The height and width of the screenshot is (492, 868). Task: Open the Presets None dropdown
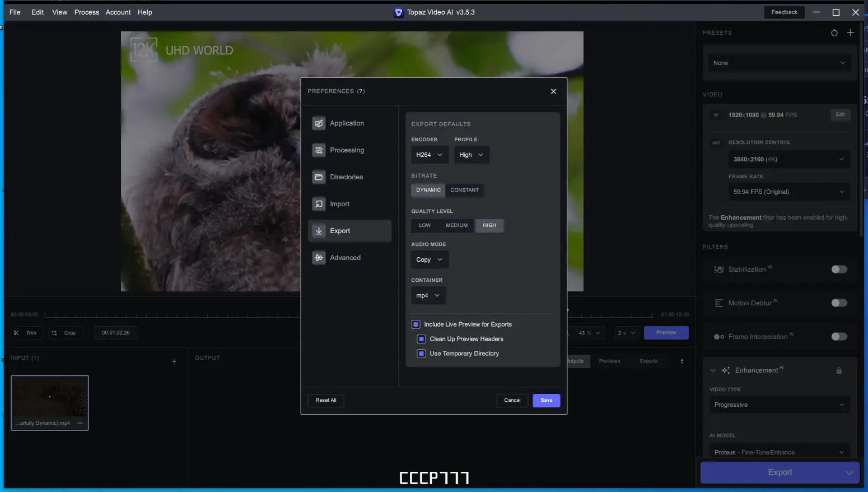[x=780, y=63]
